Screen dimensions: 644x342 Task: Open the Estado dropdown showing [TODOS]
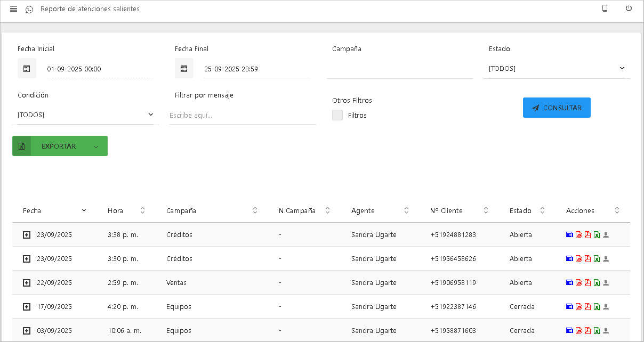(x=557, y=69)
